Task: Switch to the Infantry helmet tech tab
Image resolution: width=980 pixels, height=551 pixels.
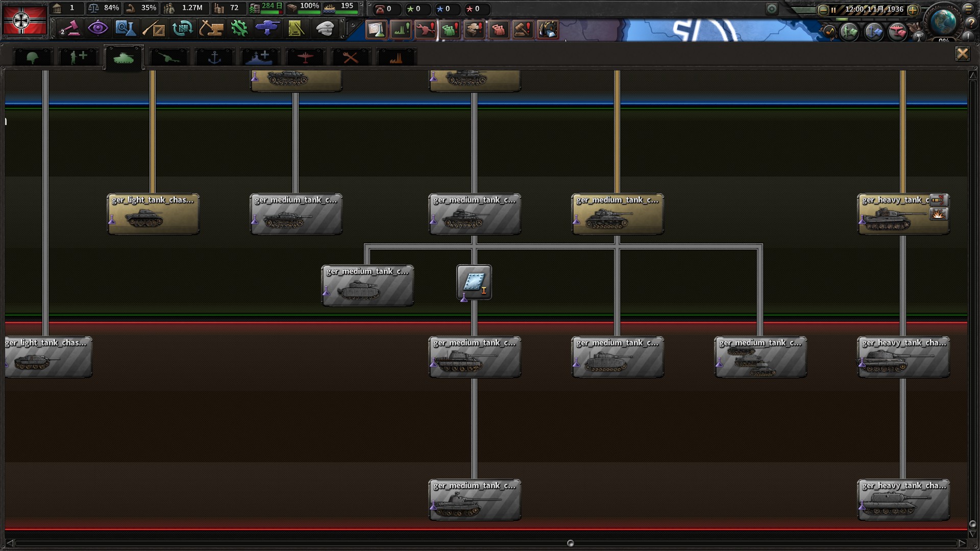Action: click(x=33, y=57)
